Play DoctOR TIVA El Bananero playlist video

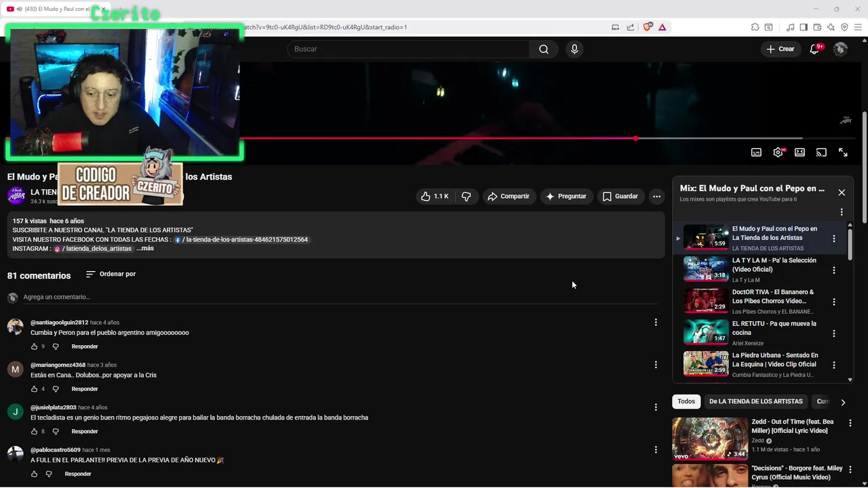point(706,301)
